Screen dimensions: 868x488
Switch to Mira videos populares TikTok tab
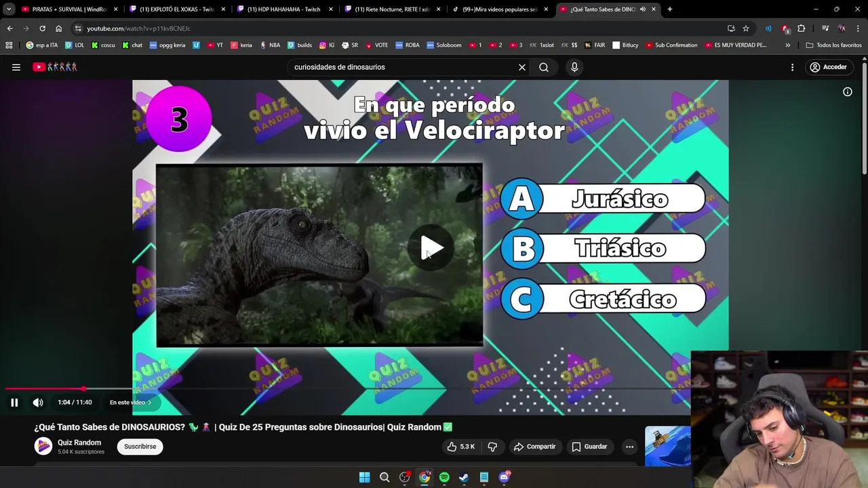(x=500, y=9)
